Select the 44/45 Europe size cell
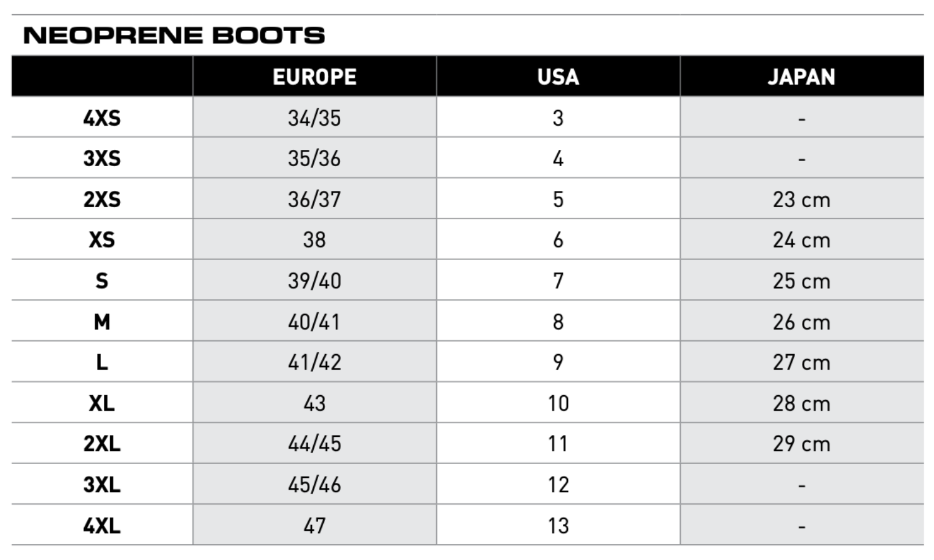 [x=314, y=444]
